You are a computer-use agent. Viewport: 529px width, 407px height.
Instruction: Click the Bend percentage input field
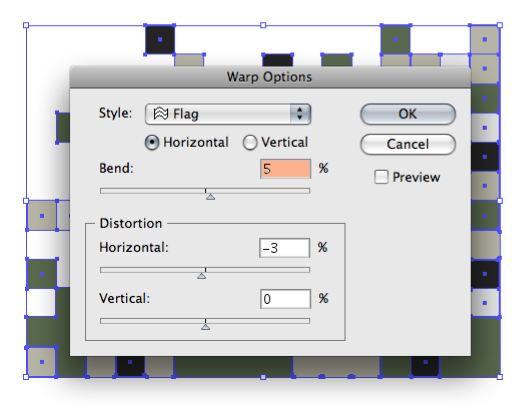point(285,169)
